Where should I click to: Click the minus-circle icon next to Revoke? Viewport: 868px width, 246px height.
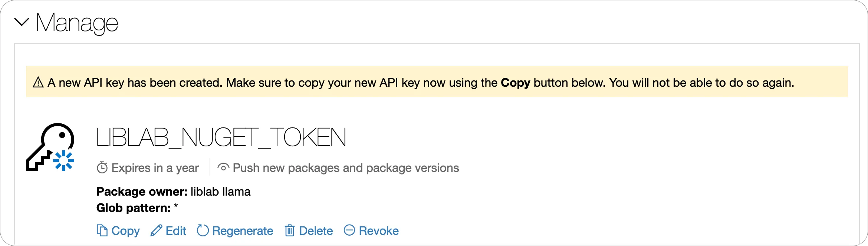point(349,230)
